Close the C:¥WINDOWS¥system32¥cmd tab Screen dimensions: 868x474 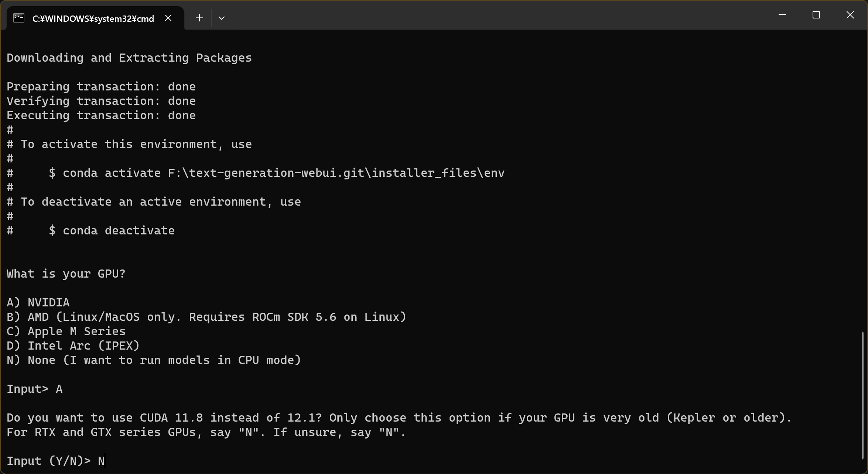pos(168,18)
